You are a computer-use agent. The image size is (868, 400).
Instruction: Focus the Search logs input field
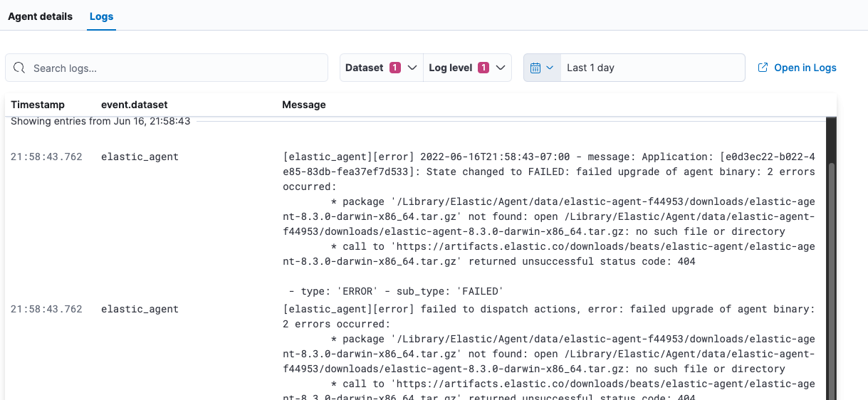pos(174,68)
